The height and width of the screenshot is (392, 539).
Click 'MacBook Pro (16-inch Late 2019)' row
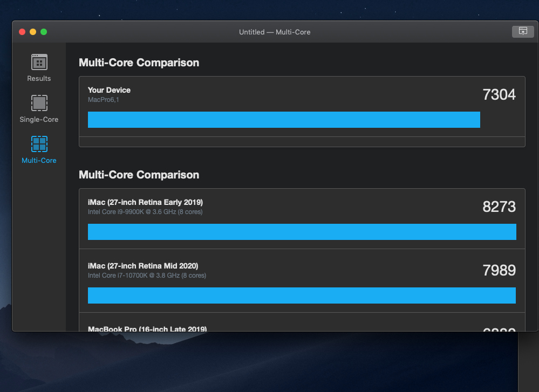tap(302, 322)
